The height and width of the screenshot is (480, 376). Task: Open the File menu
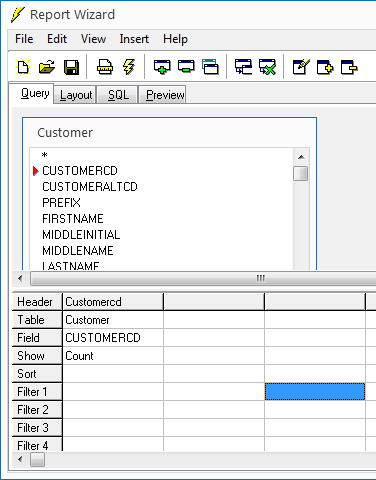coord(24,39)
